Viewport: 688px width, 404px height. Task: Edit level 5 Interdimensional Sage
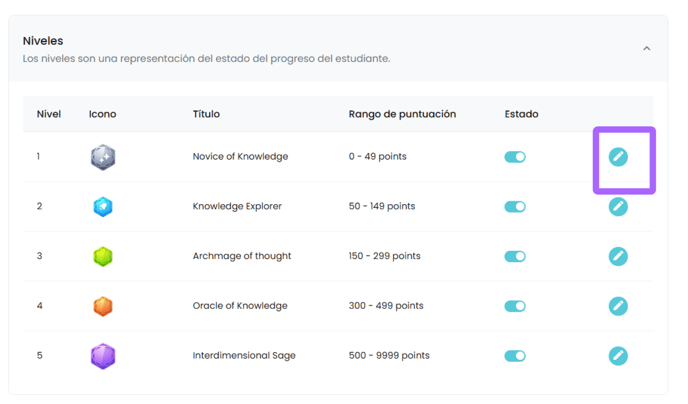click(x=618, y=356)
